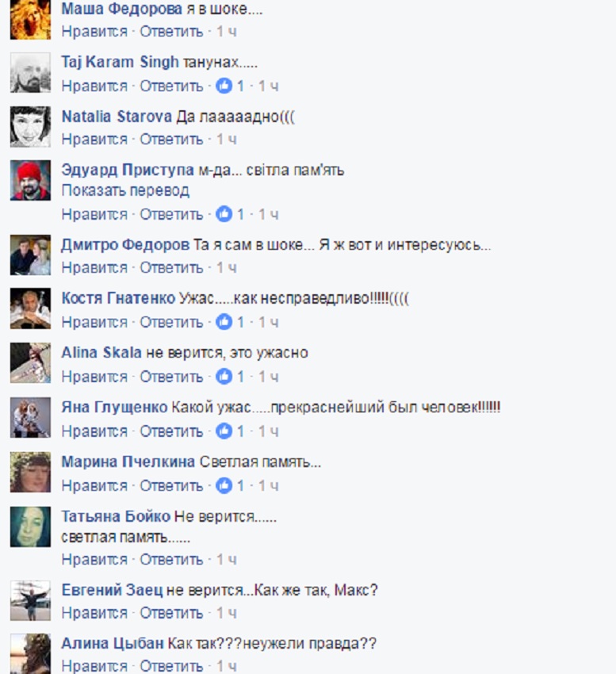This screenshot has width=616, height=674.
Task: Click Ответить under Евгений Заец's comment
Action: (x=171, y=612)
